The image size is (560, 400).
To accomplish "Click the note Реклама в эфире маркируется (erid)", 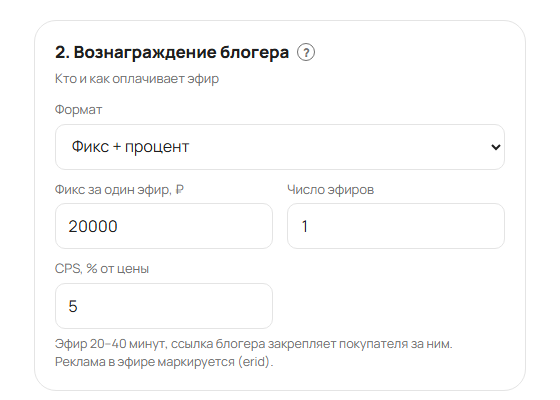I will click(x=164, y=362).
